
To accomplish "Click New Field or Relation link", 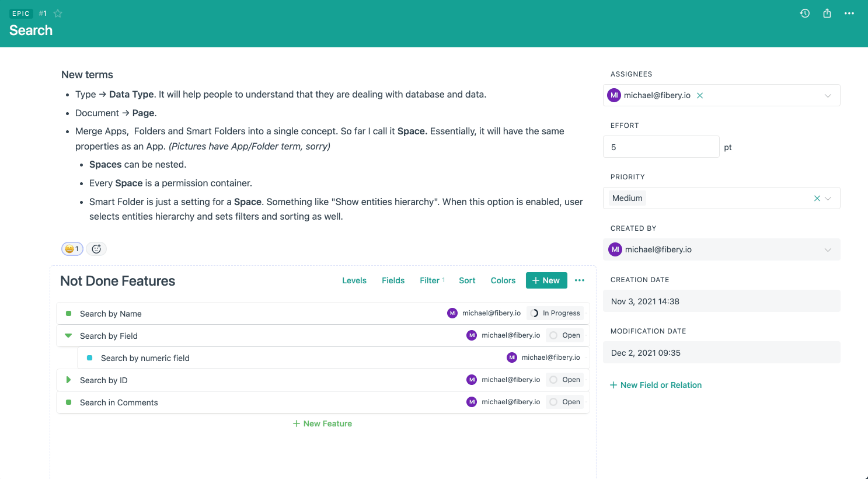I will 656,385.
